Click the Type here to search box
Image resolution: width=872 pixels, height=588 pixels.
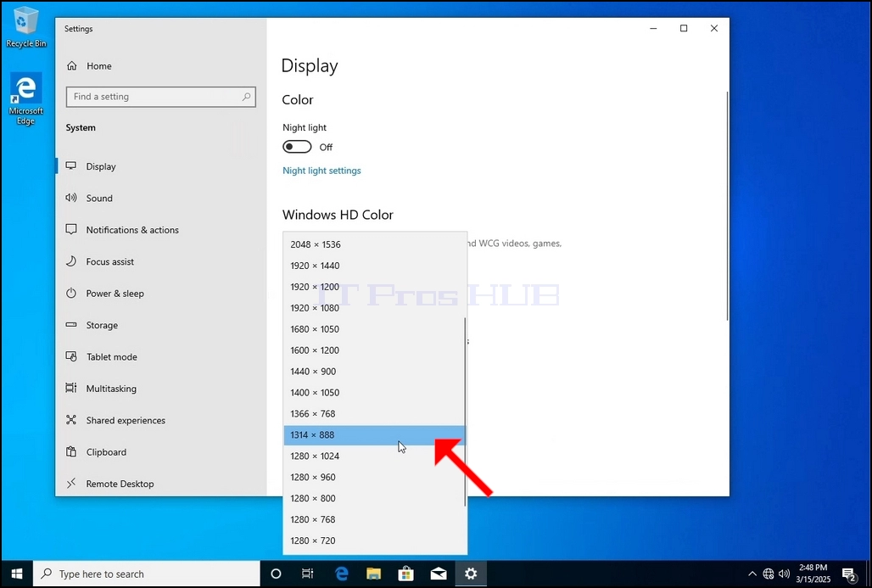[x=147, y=574]
